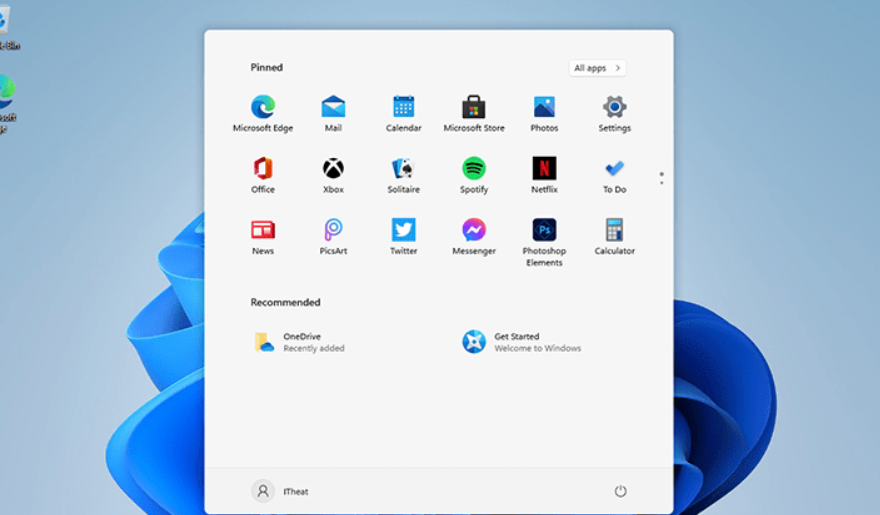Open the Calendar app
The image size is (880, 515).
click(x=404, y=108)
